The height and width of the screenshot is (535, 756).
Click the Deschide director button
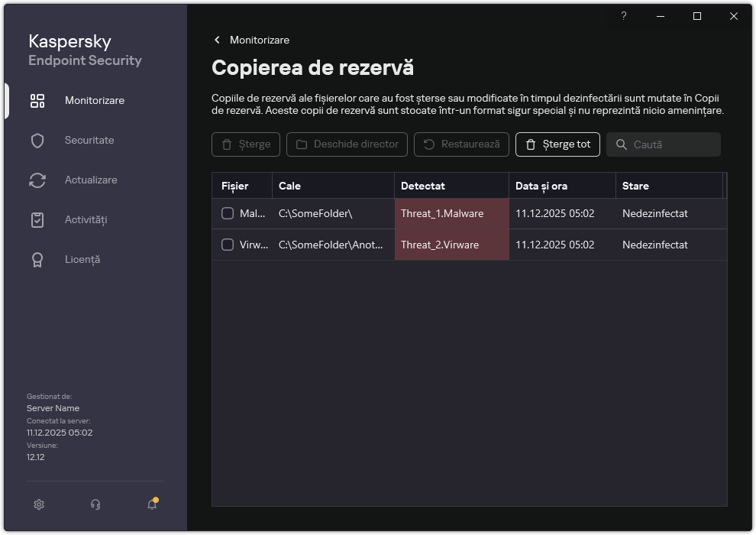347,144
